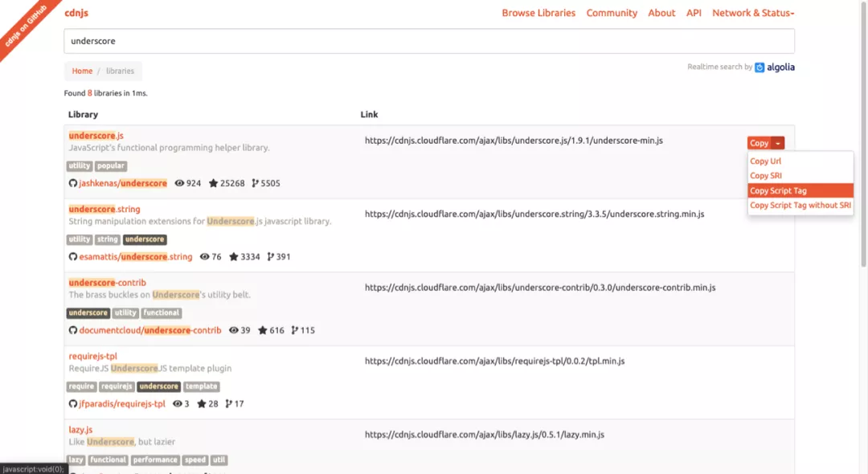The width and height of the screenshot is (868, 474).
Task: Select Copy Url from menu
Action: point(766,161)
